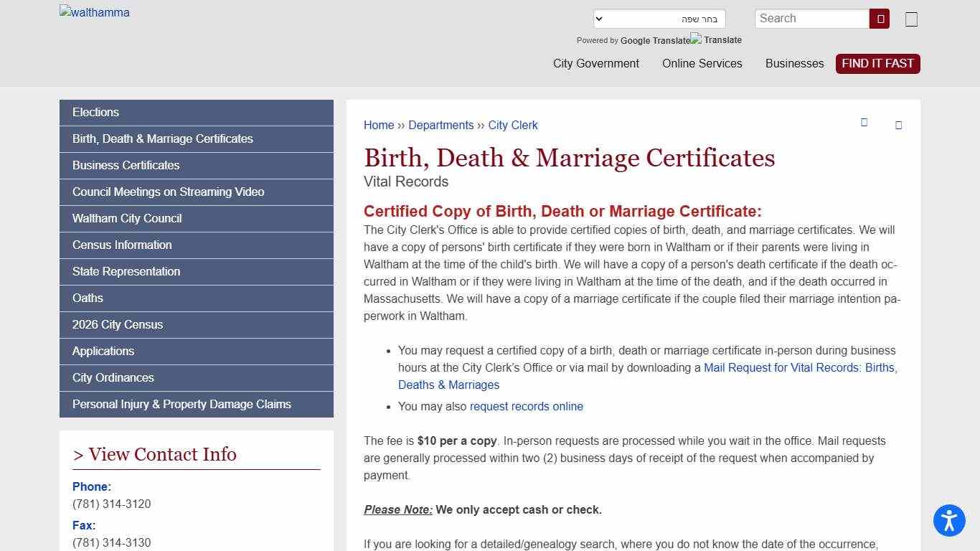Image resolution: width=980 pixels, height=551 pixels.
Task: Expand the City Government menu
Action: [x=595, y=63]
